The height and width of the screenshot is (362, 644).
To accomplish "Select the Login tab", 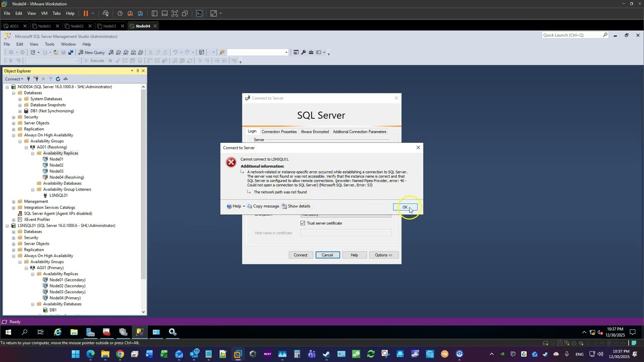I will pos(252,131).
